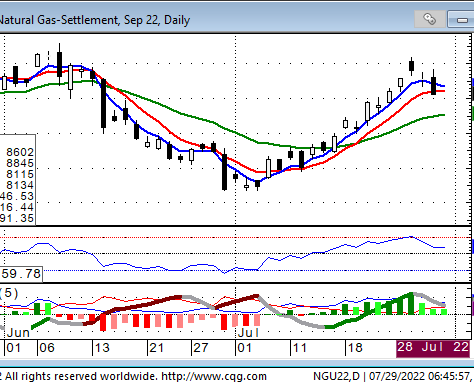
Task: Click the 'Jul' month label
Action: (x=248, y=333)
